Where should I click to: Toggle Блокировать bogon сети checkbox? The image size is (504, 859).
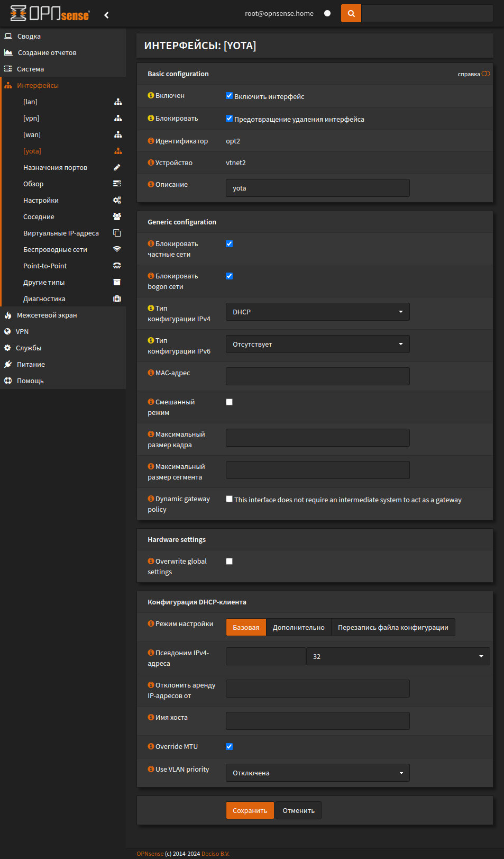pyautogui.click(x=229, y=276)
